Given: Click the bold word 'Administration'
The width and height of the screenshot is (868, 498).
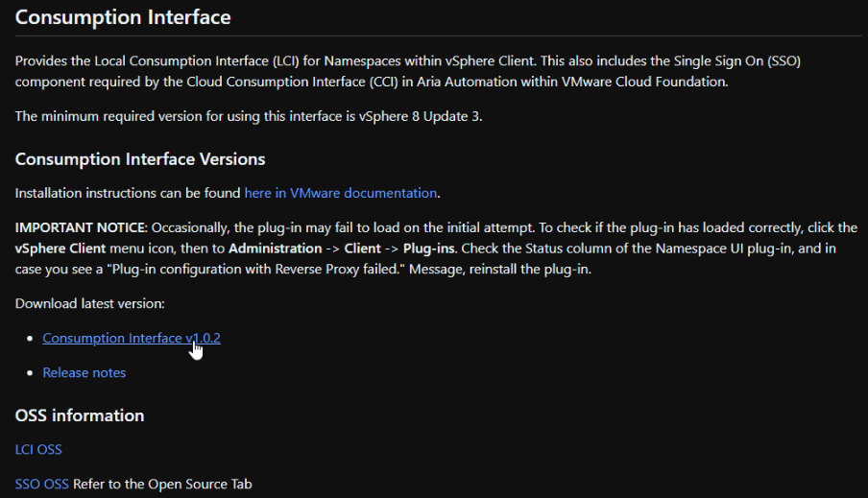Looking at the screenshot, I should click(x=276, y=249).
